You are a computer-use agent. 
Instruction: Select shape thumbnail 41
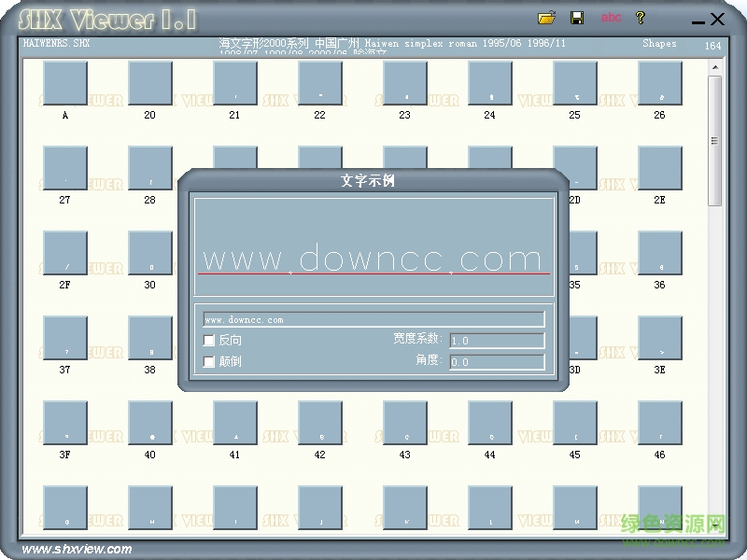(235, 423)
